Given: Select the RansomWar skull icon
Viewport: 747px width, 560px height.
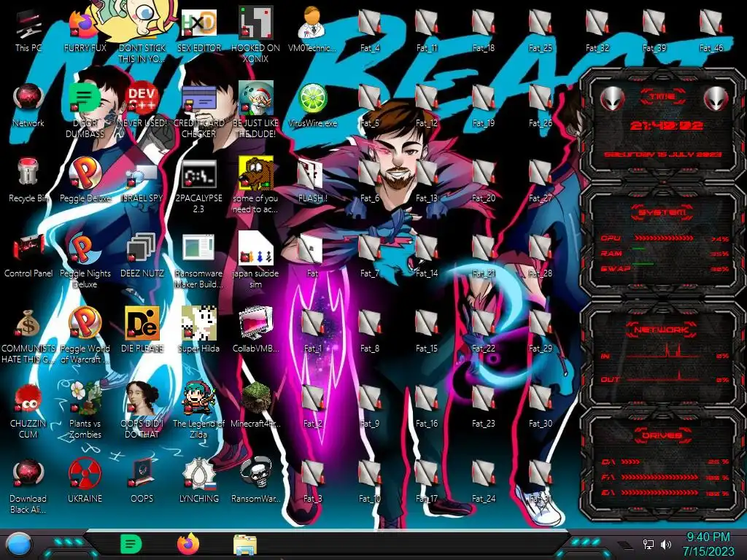Looking at the screenshot, I should [x=255, y=481].
